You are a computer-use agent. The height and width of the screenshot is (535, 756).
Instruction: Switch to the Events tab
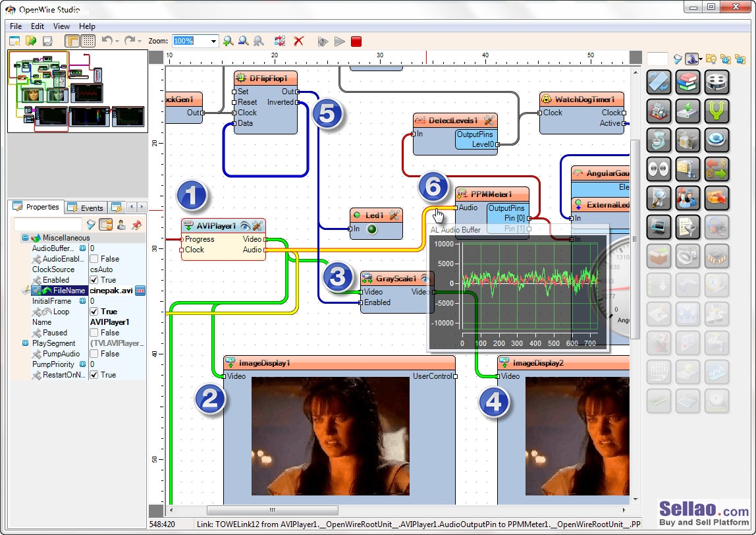(x=86, y=208)
